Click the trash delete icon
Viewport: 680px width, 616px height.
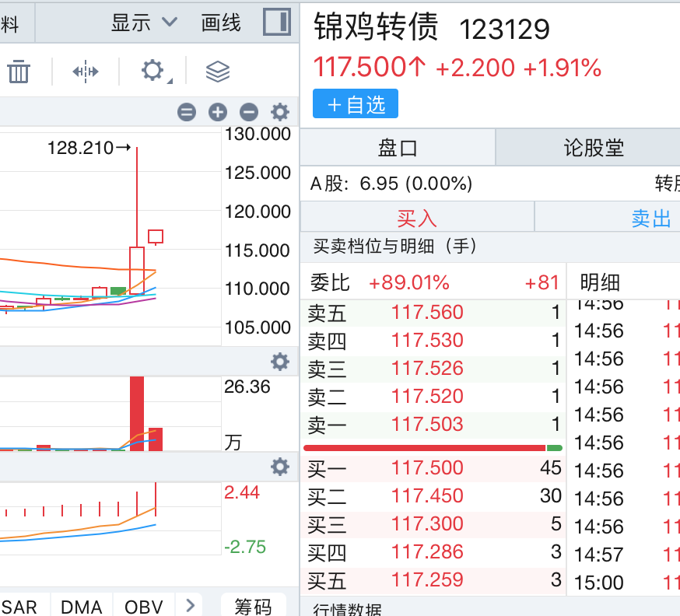coord(19,72)
